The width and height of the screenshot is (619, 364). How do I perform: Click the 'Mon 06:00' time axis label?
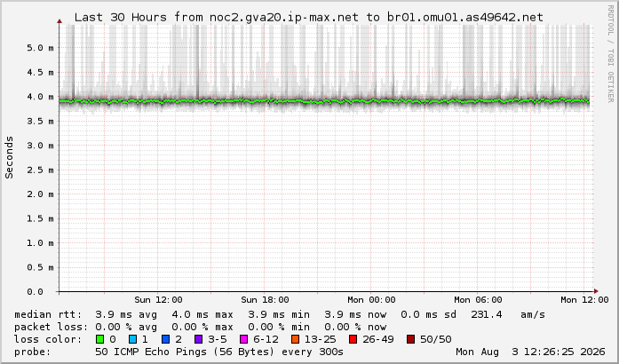point(478,300)
